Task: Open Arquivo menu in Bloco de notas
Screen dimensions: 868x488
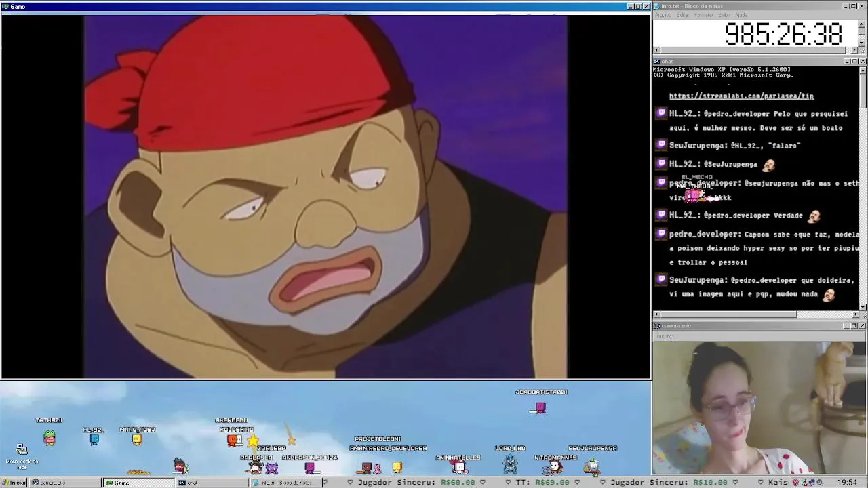Action: pyautogui.click(x=663, y=15)
